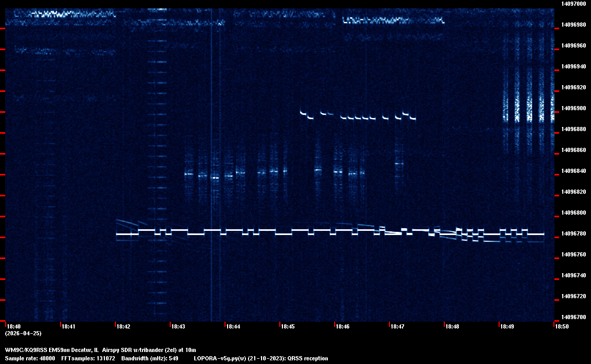
Task: Click the 'Sample rate: 48000' text
Action: click(30, 358)
